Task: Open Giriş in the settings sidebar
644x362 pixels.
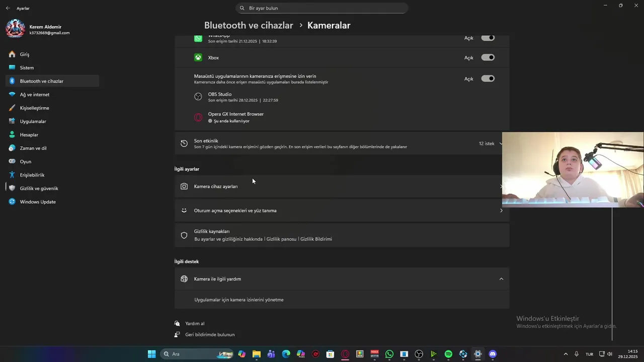Action: [x=52, y=54]
